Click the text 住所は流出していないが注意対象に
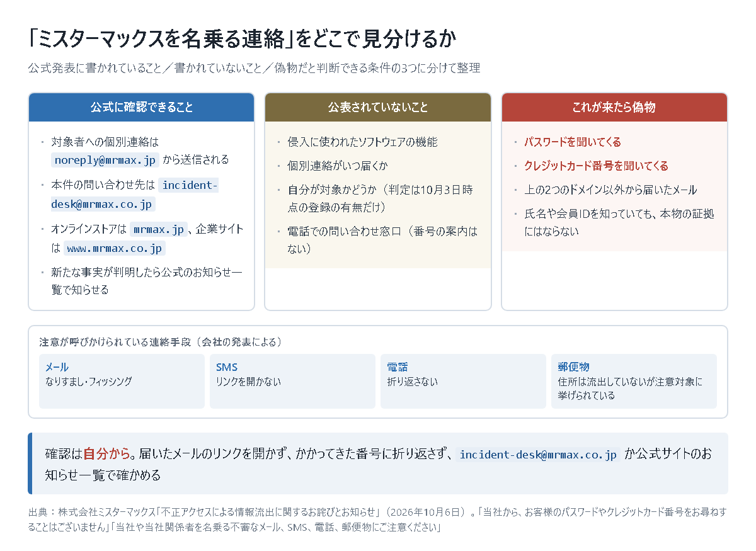This screenshot has width=756, height=551. 630,382
